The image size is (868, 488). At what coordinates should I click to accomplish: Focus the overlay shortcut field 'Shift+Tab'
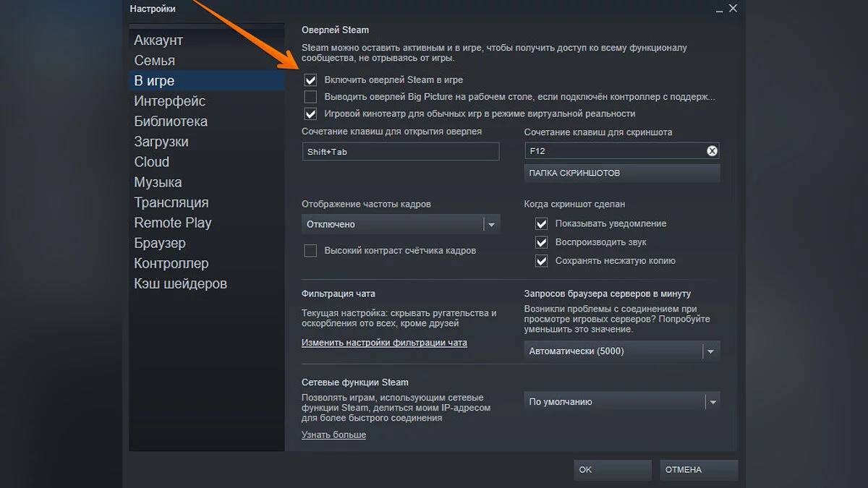coord(401,152)
